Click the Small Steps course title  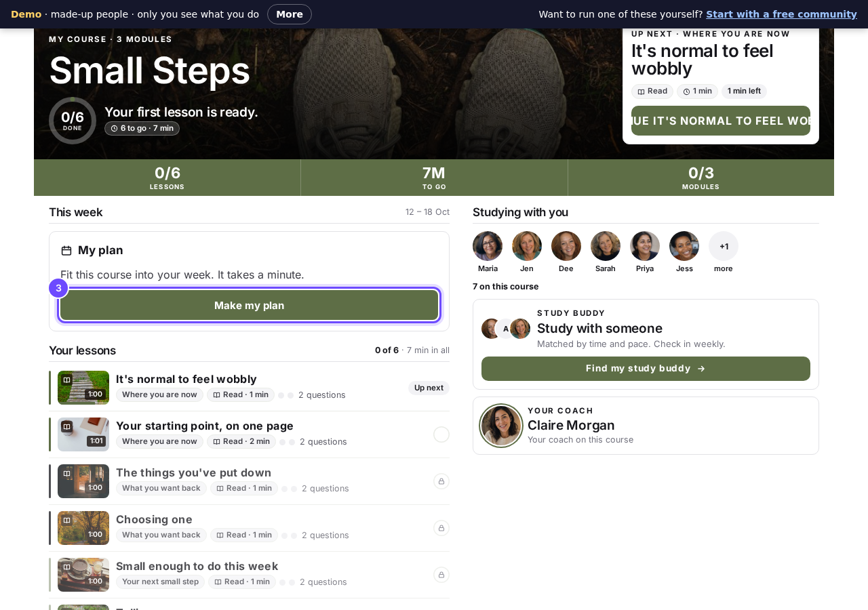[x=149, y=70]
